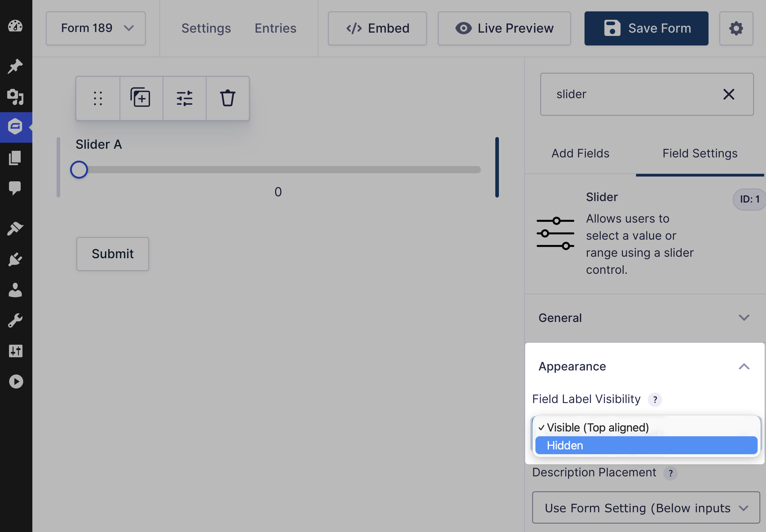766x532 pixels.
Task: Click Field Label Visibility help icon
Action: click(655, 399)
